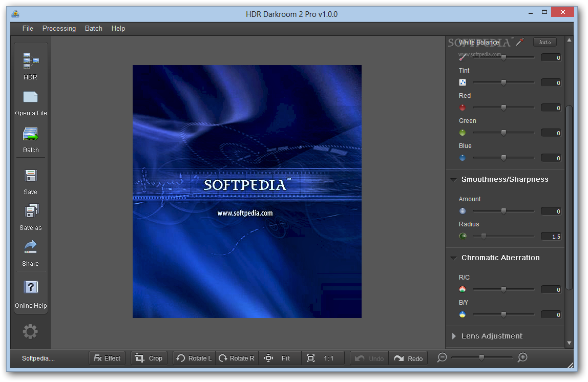The height and width of the screenshot is (382, 588).
Task: Adjust the Tint slider
Action: [x=503, y=82]
